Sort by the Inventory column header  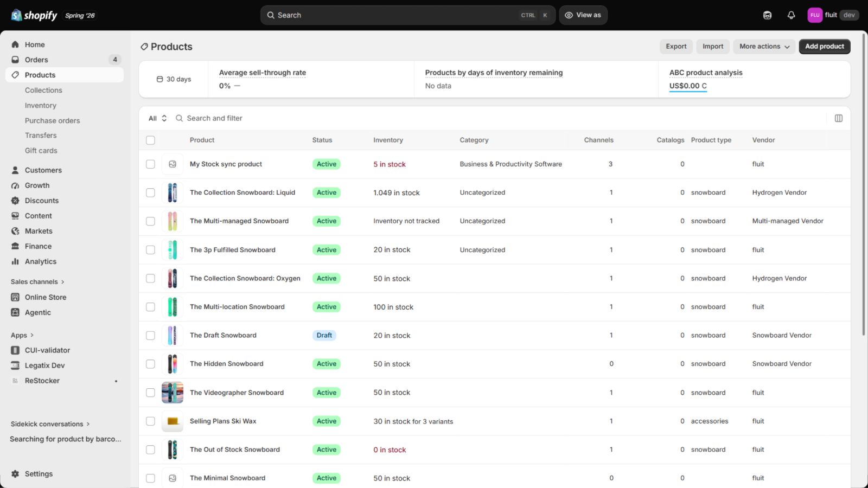(388, 140)
